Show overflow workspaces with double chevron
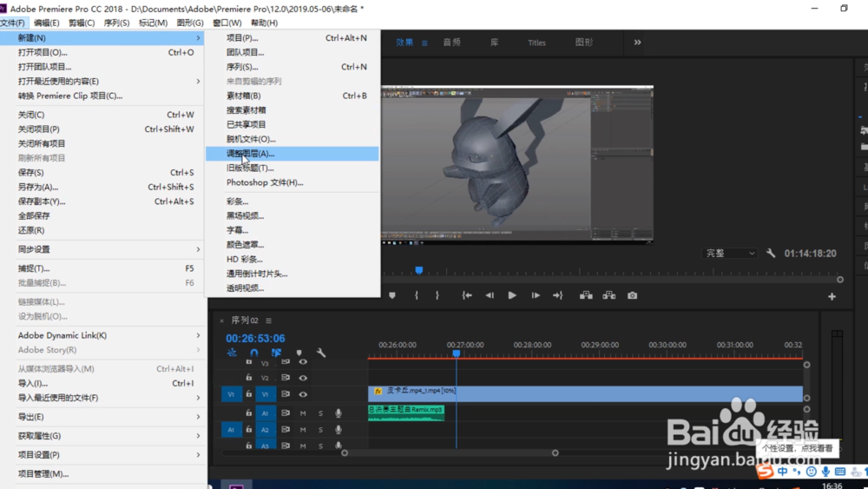The height and width of the screenshot is (489, 868). pyautogui.click(x=637, y=43)
